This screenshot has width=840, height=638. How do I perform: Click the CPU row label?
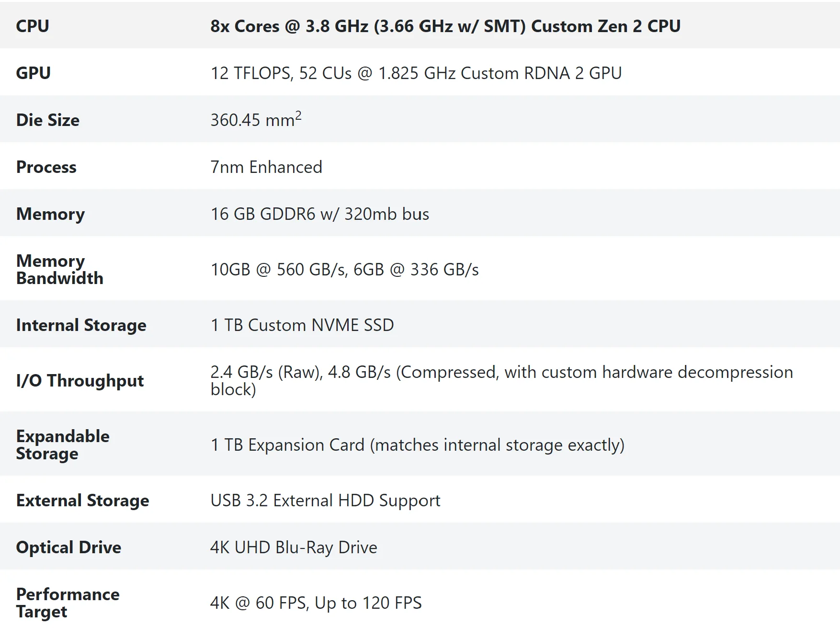[33, 26]
